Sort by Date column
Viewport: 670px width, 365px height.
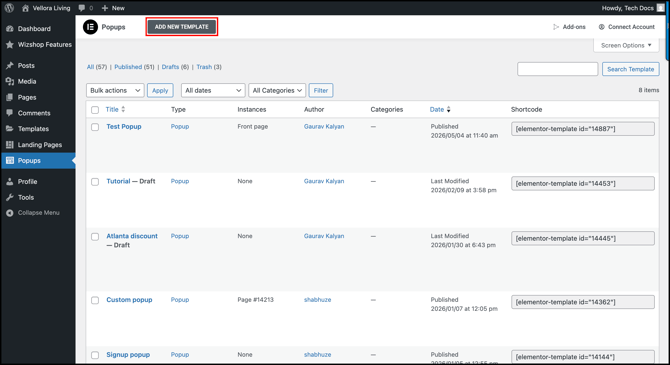[437, 109]
